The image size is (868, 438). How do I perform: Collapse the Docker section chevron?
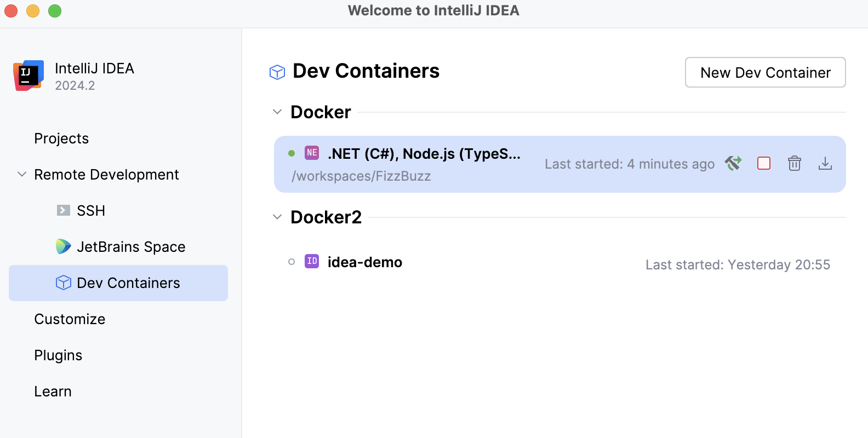(277, 112)
